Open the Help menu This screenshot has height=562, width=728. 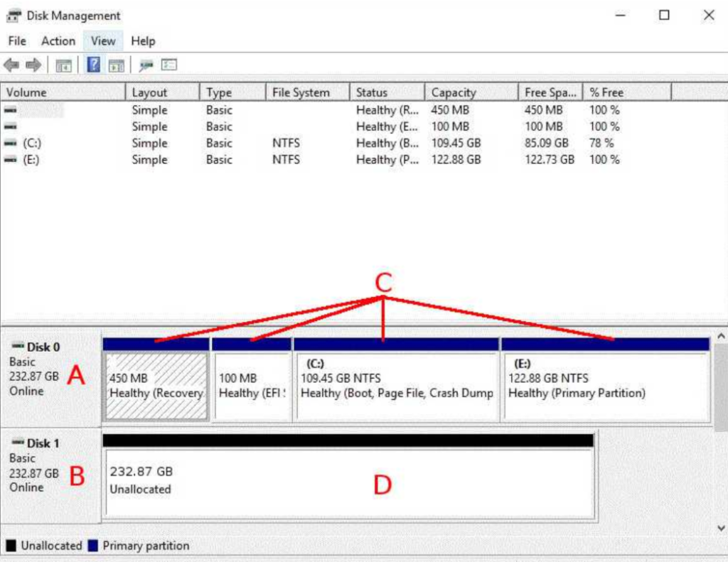[x=143, y=40]
